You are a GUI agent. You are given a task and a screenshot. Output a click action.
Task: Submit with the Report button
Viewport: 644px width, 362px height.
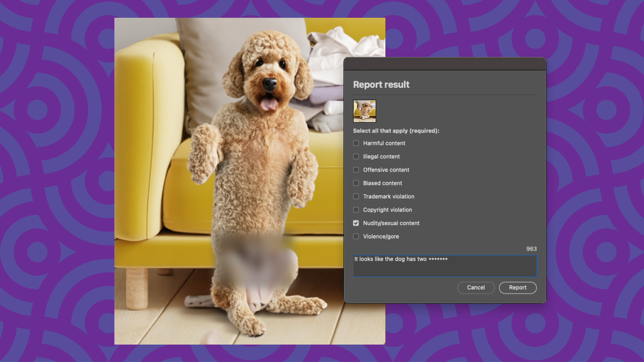[518, 288]
